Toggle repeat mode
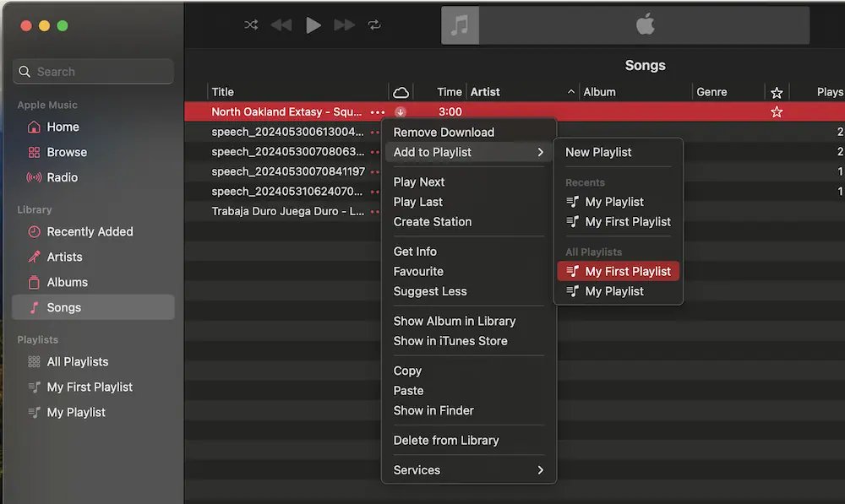This screenshot has width=845, height=504. (374, 24)
